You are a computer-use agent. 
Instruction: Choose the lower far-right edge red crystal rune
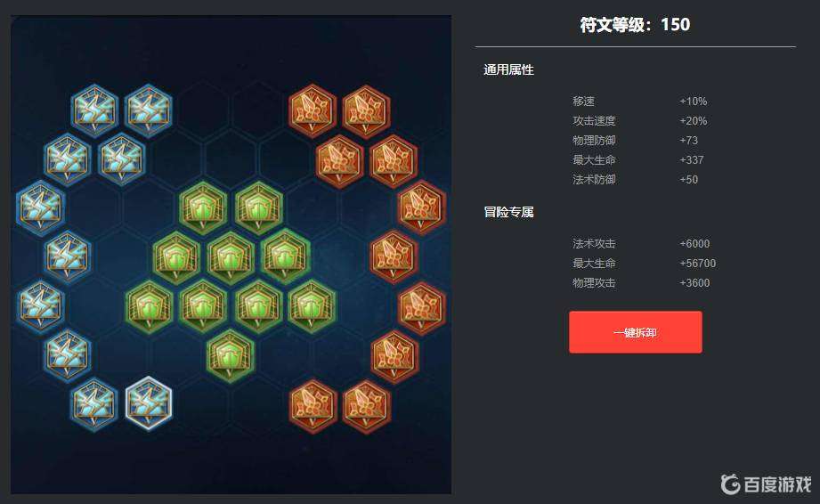421,308
